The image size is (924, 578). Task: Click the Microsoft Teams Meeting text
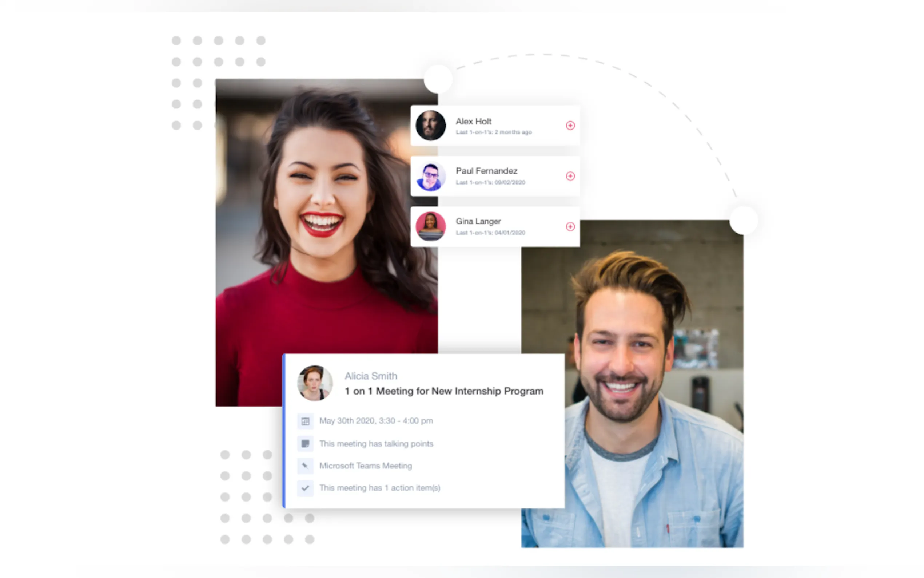tap(366, 466)
